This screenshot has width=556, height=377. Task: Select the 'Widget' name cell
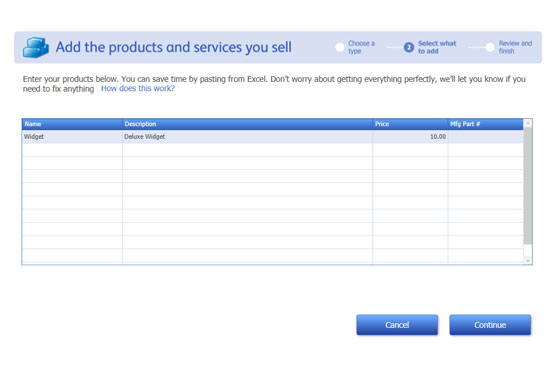(x=72, y=137)
